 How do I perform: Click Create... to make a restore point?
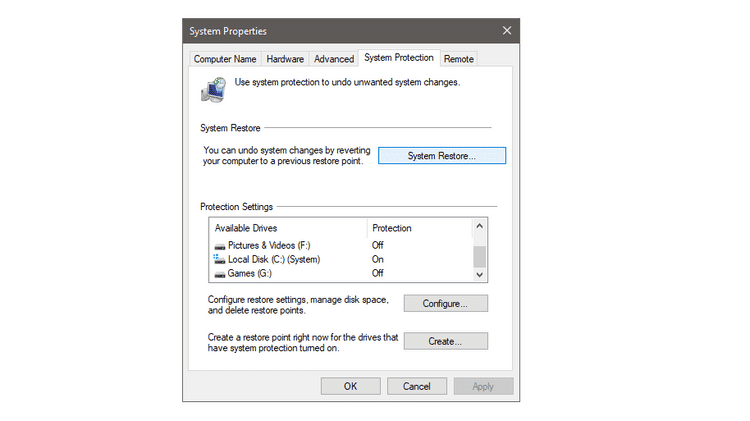coord(445,341)
